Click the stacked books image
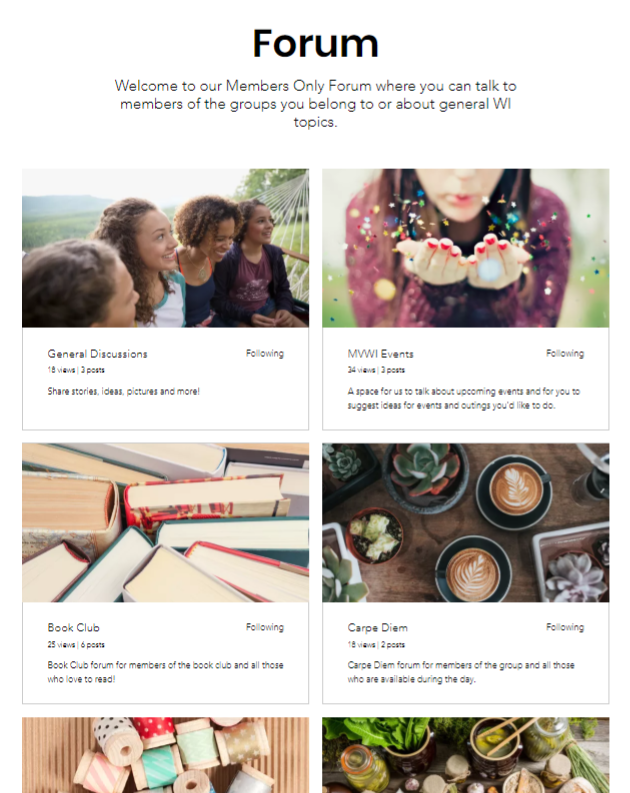The image size is (630, 793). 165,522
